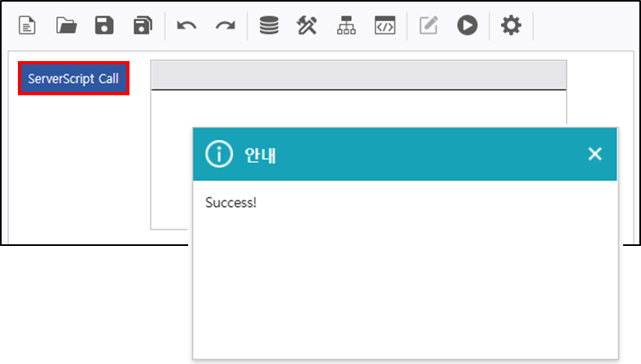Viewport: 641px width, 364px height.
Task: Close the 안내 dialog
Action: pos(595,154)
